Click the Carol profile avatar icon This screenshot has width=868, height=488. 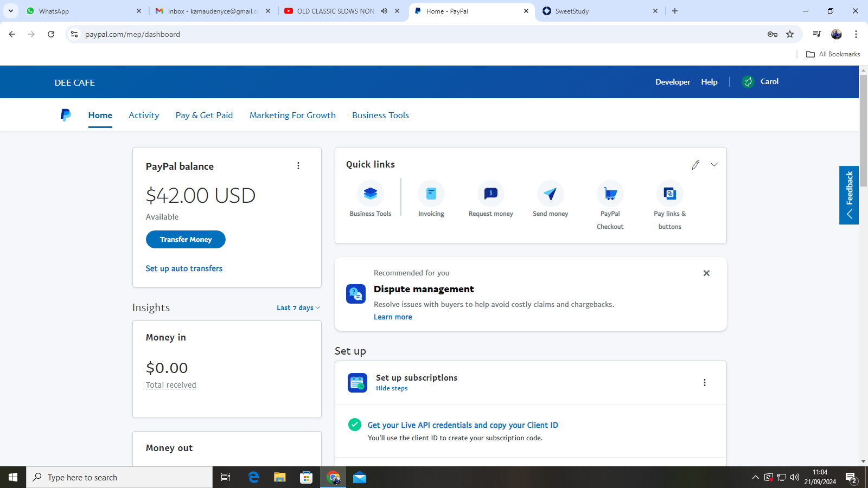coord(748,82)
